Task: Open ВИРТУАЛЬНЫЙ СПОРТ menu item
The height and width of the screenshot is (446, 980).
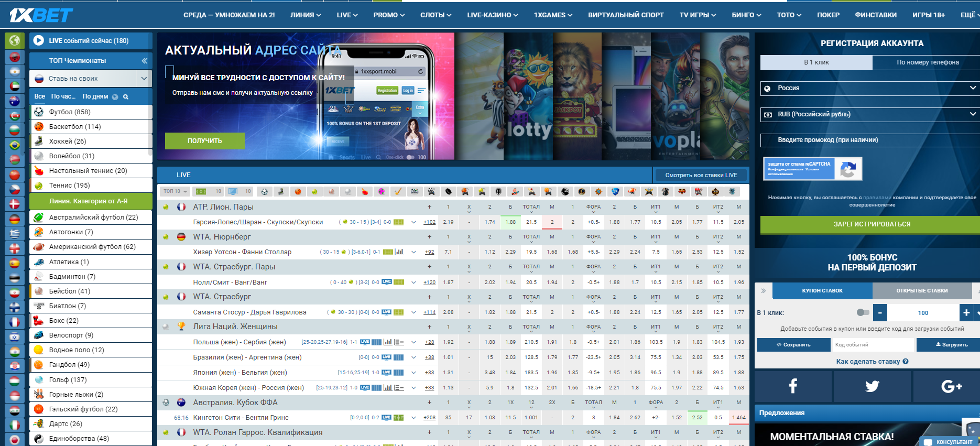Action: [626, 15]
